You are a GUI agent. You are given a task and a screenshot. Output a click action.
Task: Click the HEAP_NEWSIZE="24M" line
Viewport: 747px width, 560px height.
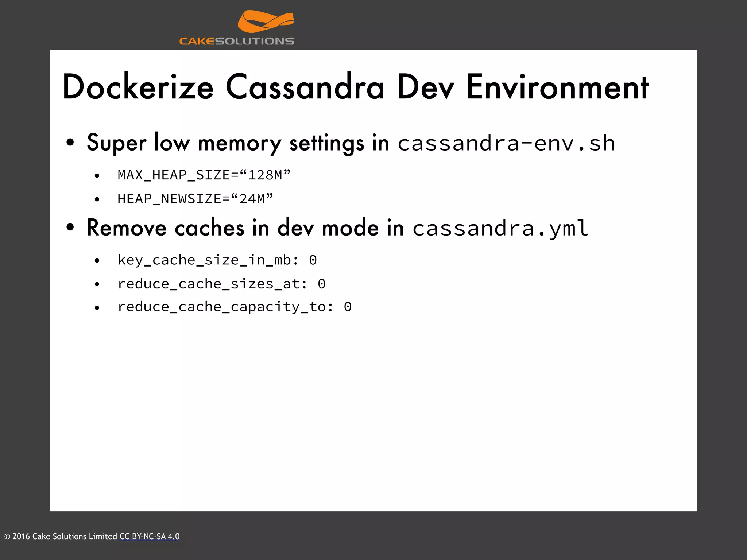[x=195, y=199]
